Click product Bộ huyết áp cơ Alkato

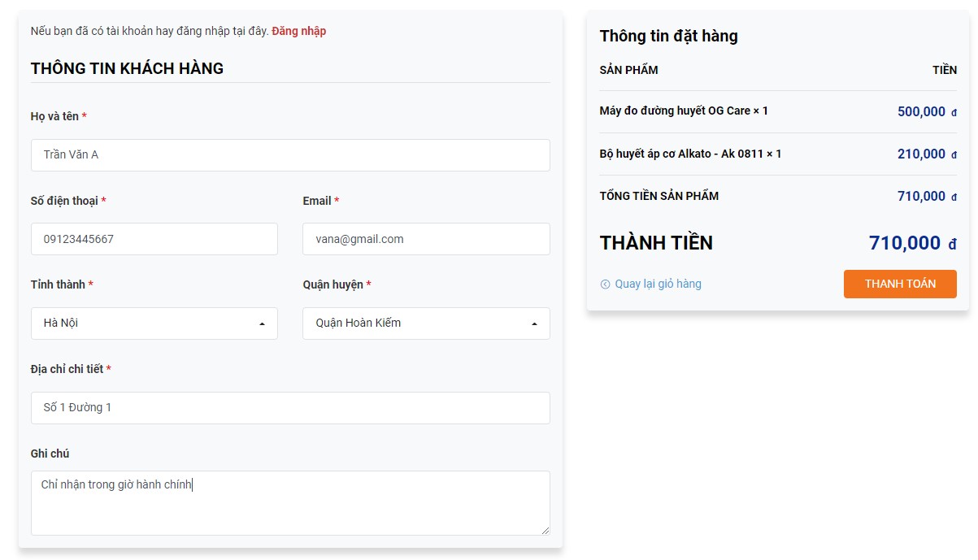pos(690,154)
